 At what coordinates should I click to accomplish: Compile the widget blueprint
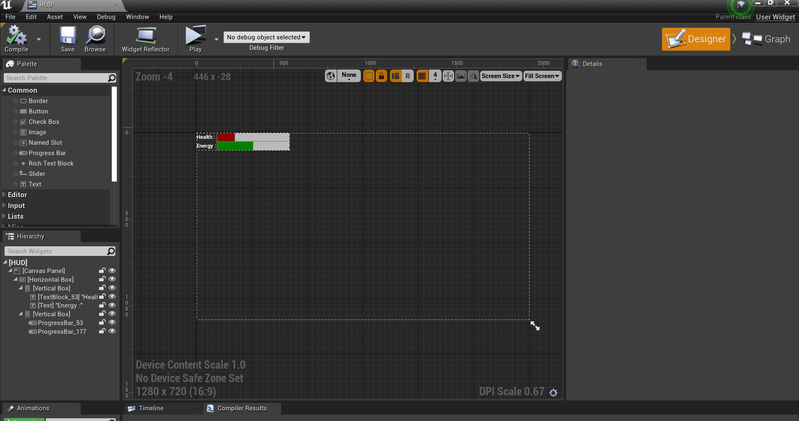point(16,39)
